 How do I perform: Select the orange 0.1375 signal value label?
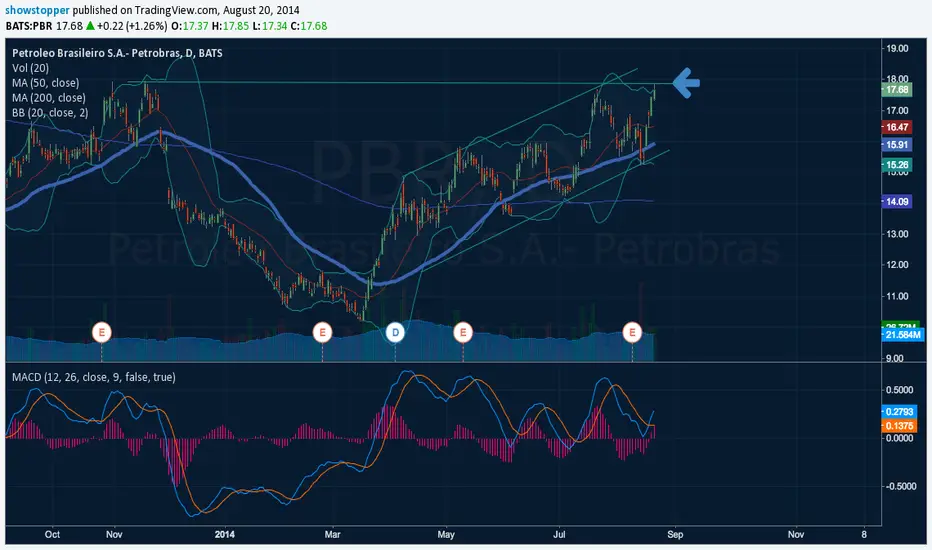pos(899,426)
